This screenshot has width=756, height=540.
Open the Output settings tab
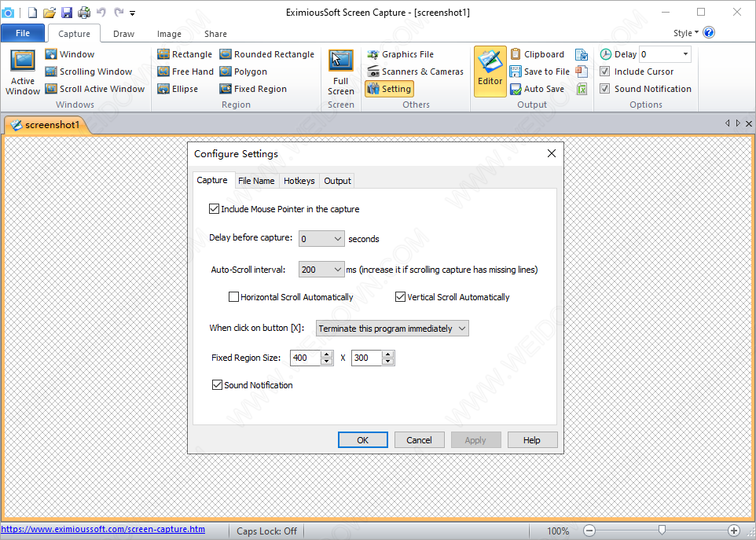(x=337, y=181)
